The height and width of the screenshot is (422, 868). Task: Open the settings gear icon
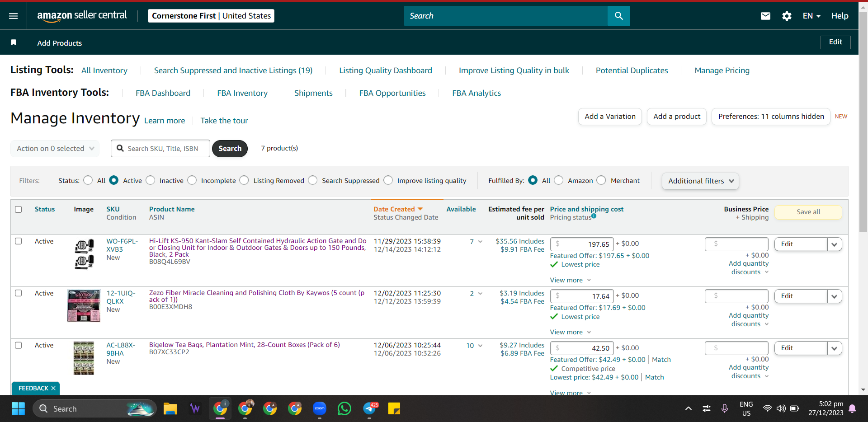tap(787, 16)
